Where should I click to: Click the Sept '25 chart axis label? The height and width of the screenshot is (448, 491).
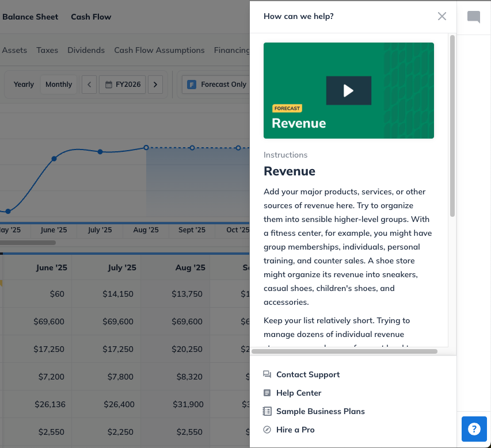tap(192, 230)
